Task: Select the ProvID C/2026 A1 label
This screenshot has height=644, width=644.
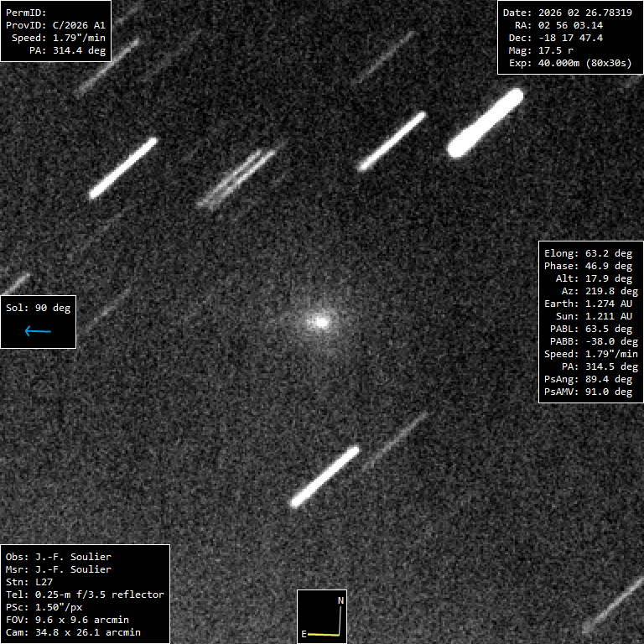Action: (x=56, y=25)
